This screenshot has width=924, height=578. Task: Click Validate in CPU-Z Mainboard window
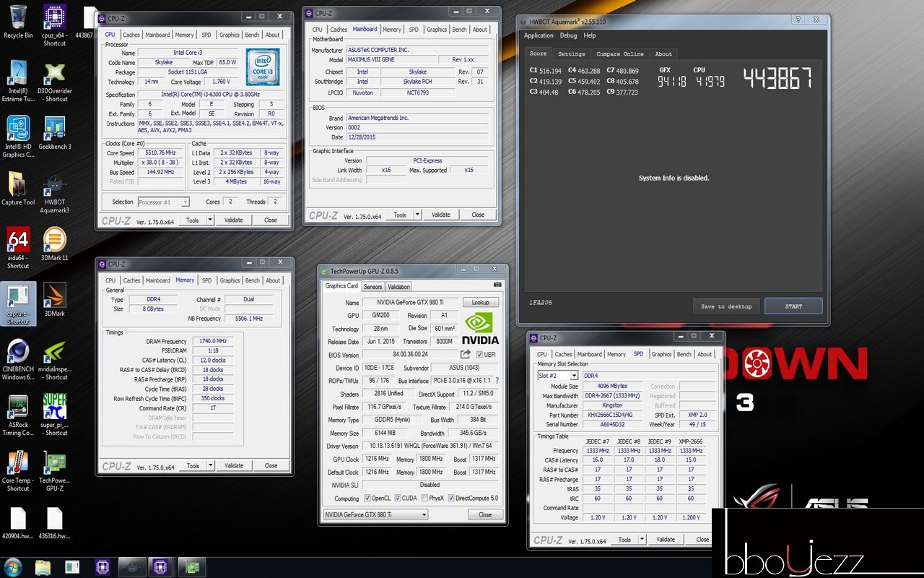[x=441, y=215]
